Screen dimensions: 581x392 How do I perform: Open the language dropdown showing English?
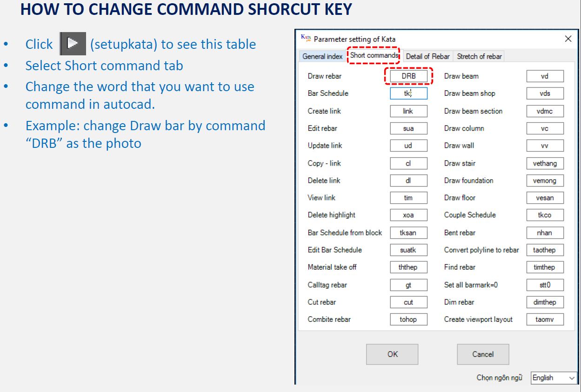pyautogui.click(x=554, y=378)
